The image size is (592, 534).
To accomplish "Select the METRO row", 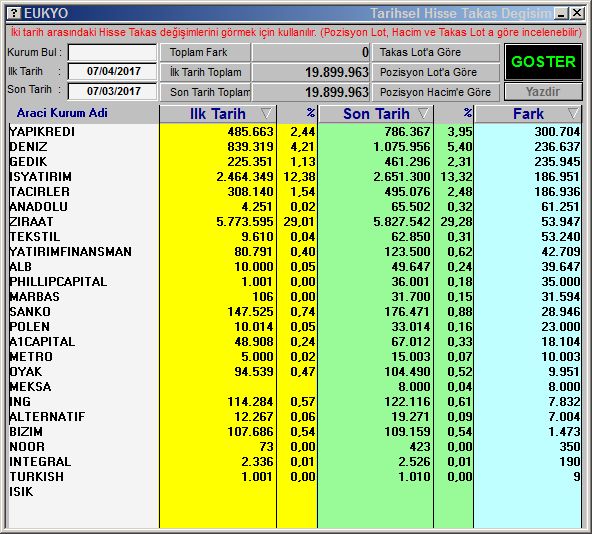I will 294,357.
